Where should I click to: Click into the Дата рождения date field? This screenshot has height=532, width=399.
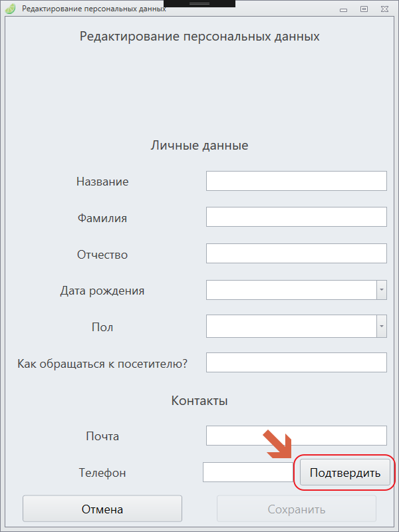[291, 290]
